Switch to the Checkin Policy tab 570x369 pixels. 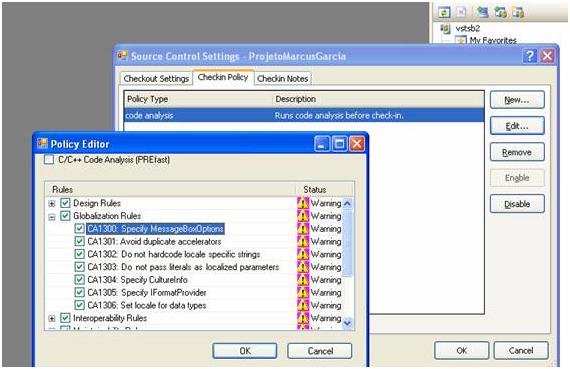(x=223, y=77)
